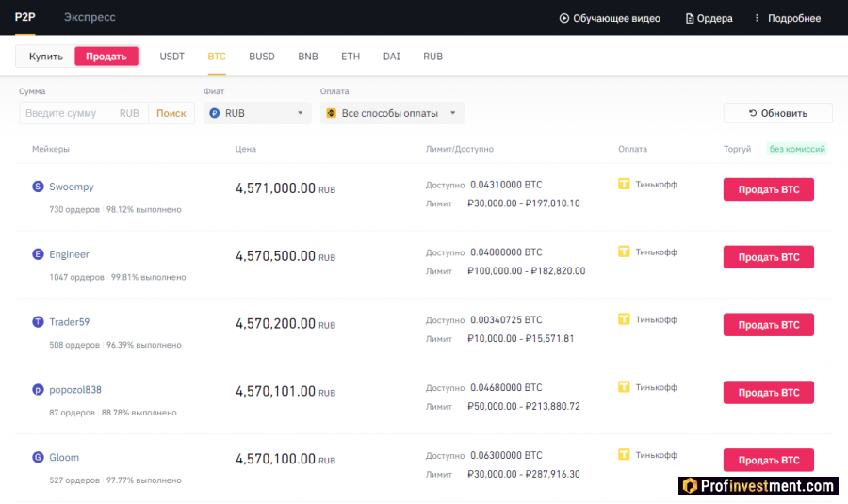Click available amount 0.04310000 BTC

506,185
